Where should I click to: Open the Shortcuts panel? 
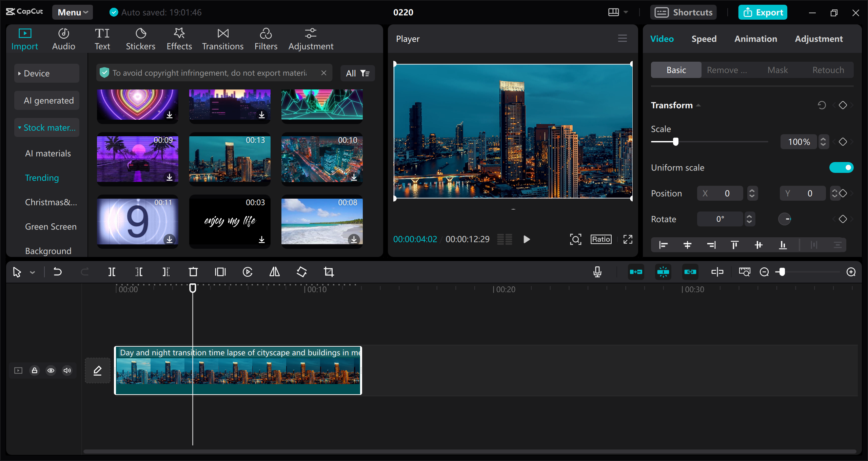[x=683, y=12]
